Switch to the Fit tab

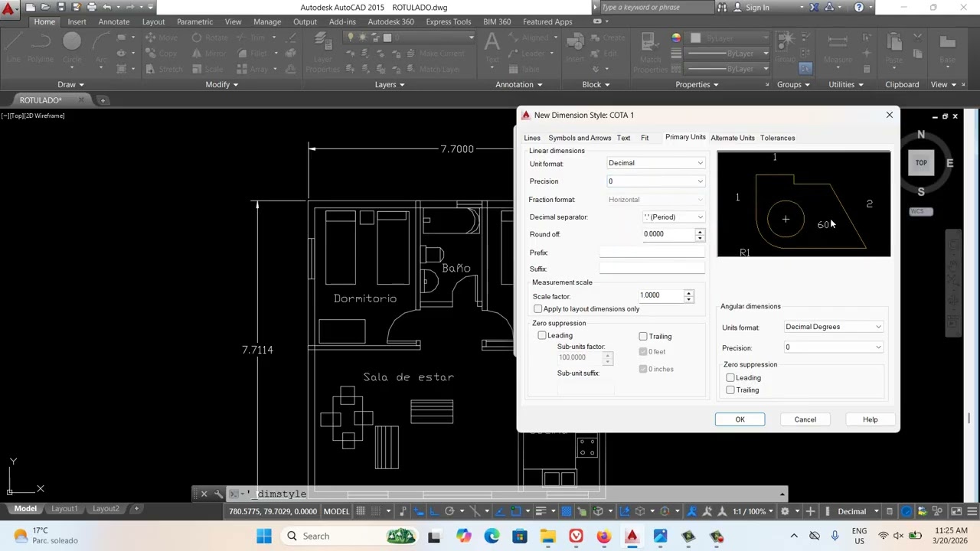645,138
